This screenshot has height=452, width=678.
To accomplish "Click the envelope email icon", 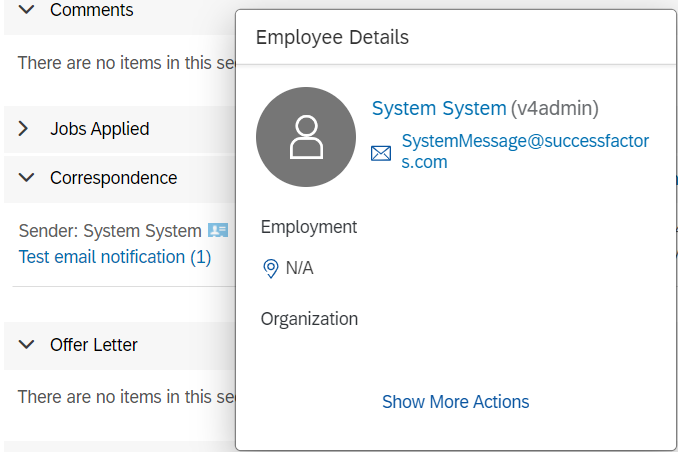I will [381, 154].
